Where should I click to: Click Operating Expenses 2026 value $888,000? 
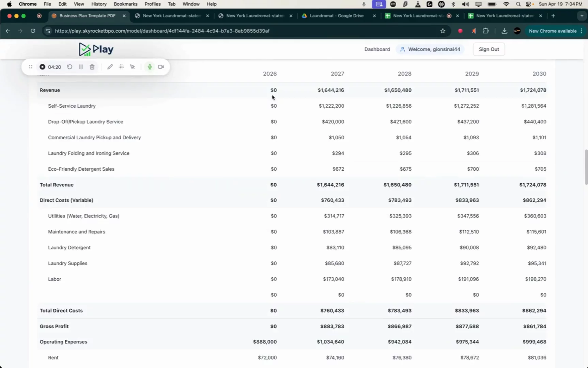[265, 342]
